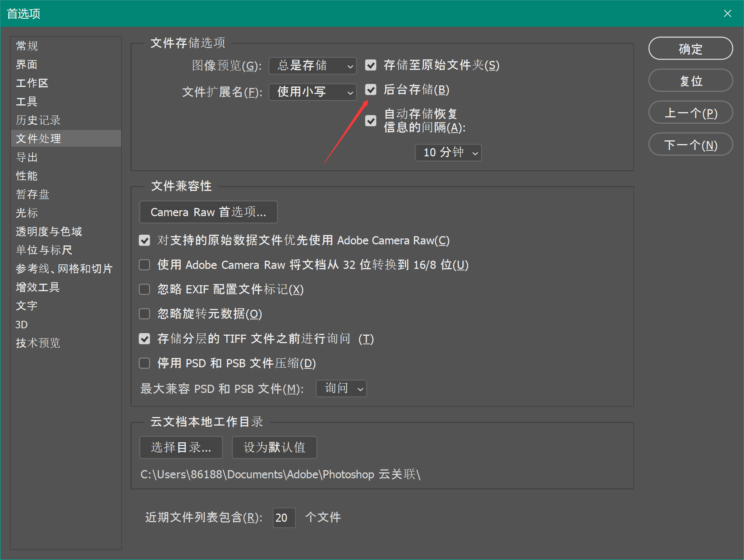Click 选择目录 button
The image size is (744, 560).
point(181,447)
